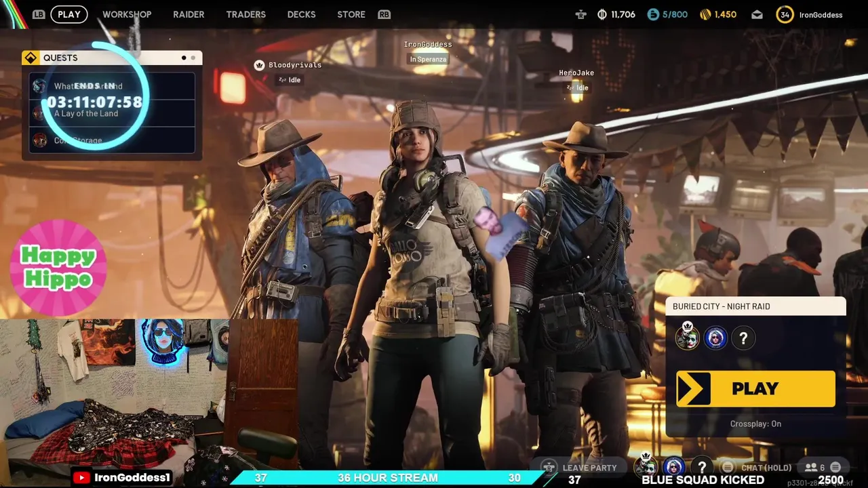Click the empty question mark party slot
Image resolution: width=868 pixels, height=488 pixels.
[x=702, y=467]
